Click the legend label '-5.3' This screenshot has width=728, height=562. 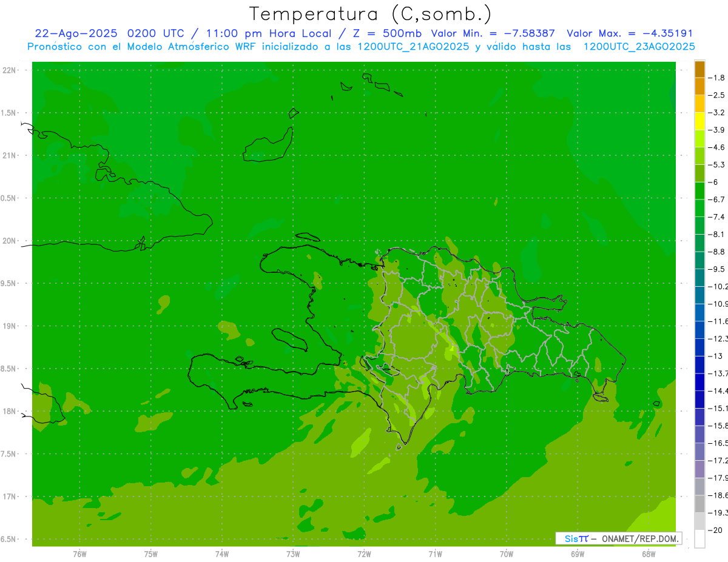(717, 165)
